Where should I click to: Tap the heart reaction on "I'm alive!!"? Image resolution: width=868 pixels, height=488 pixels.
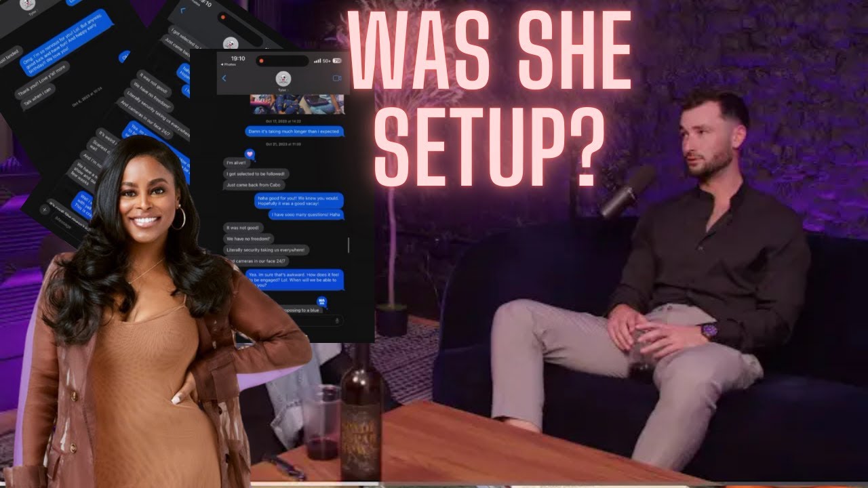click(250, 155)
